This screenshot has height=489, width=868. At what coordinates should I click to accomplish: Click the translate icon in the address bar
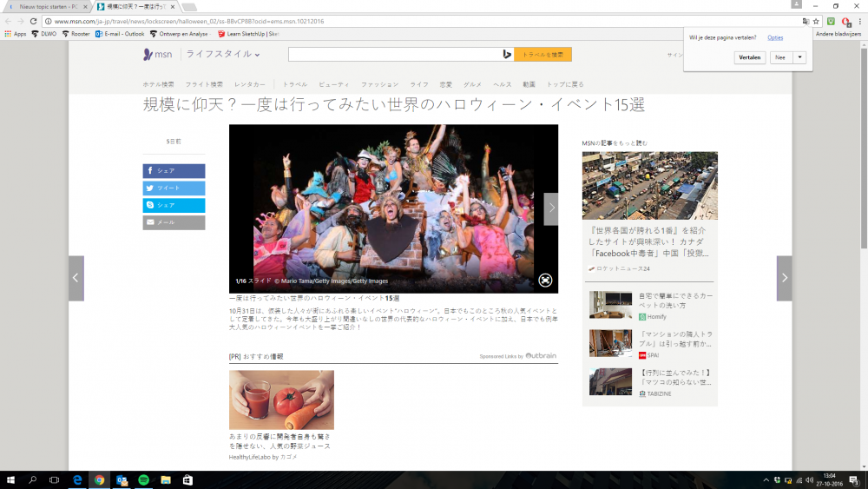point(806,21)
